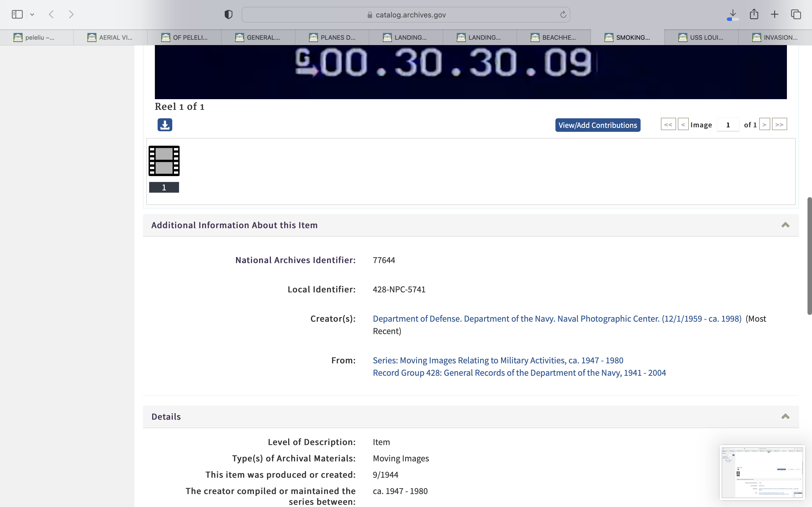Reload page with refresh icon

click(563, 14)
